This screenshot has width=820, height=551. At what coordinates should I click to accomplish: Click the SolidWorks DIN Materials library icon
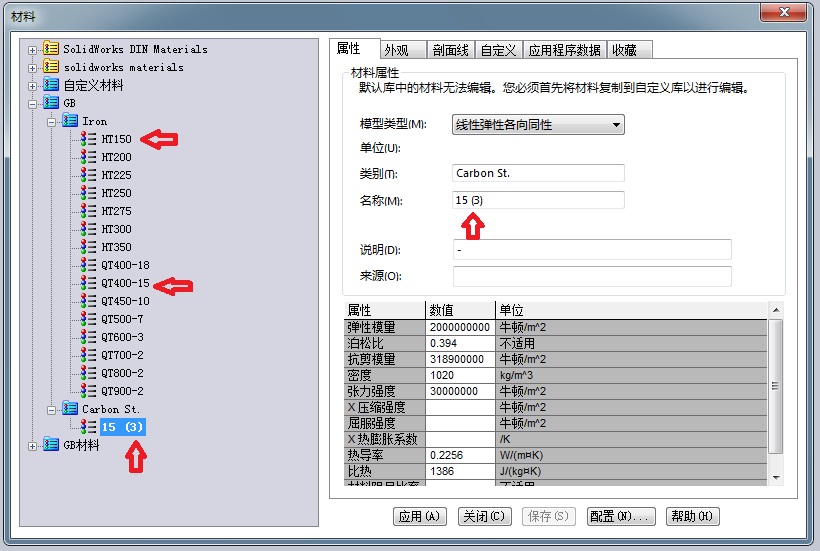51,49
